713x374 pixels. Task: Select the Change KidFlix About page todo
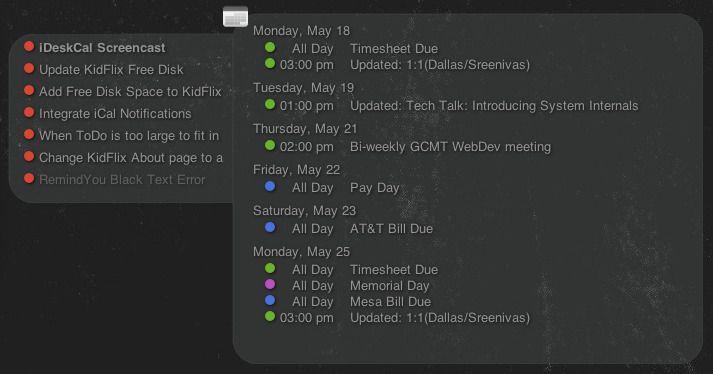point(131,157)
